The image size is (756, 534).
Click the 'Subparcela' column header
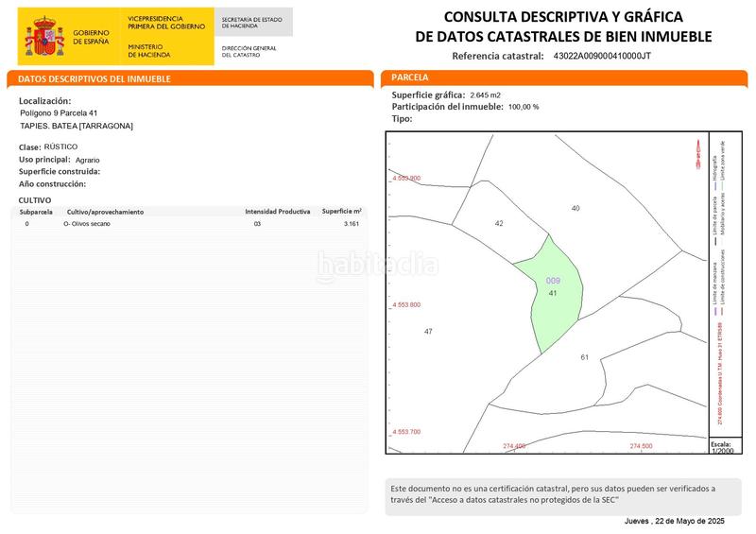point(36,212)
